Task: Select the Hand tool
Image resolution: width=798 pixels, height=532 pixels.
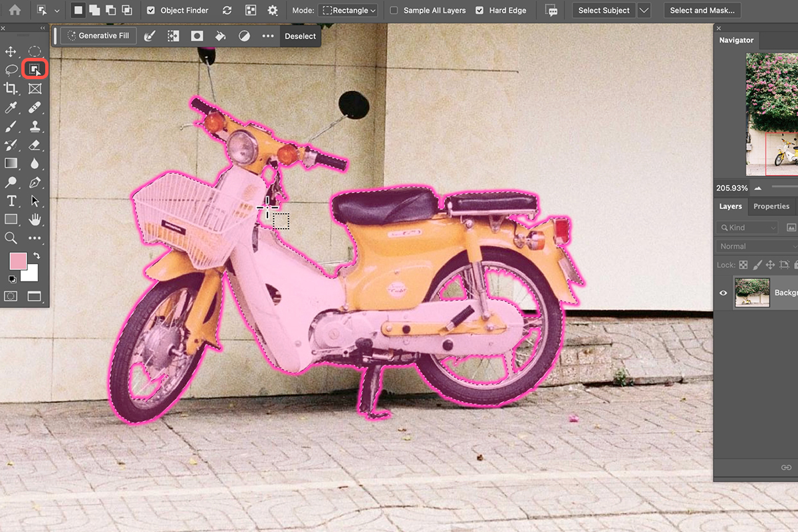Action: (35, 219)
